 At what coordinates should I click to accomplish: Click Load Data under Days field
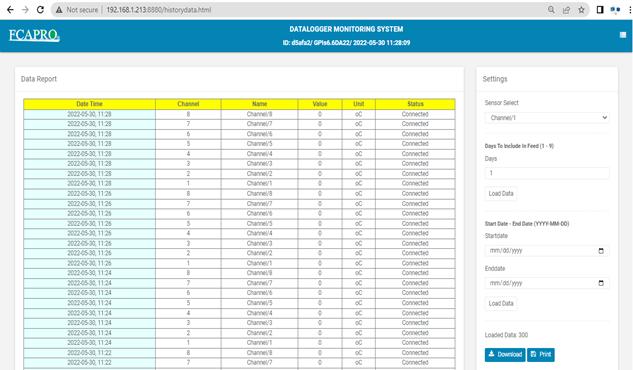tap(501, 194)
